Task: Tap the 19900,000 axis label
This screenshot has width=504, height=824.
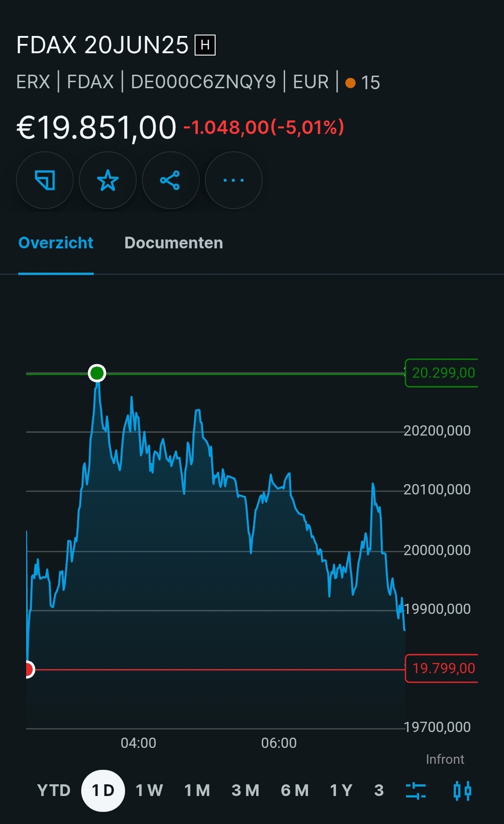Action: tap(437, 609)
